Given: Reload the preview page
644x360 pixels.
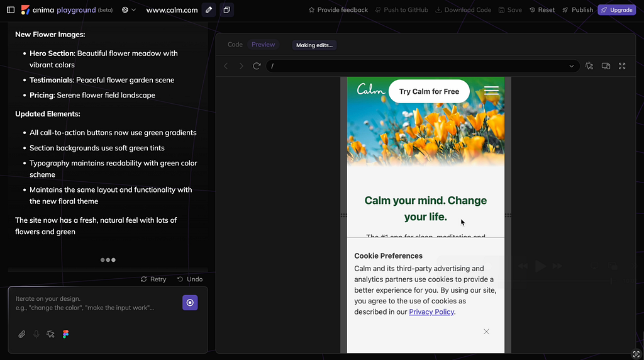Looking at the screenshot, I should (257, 66).
